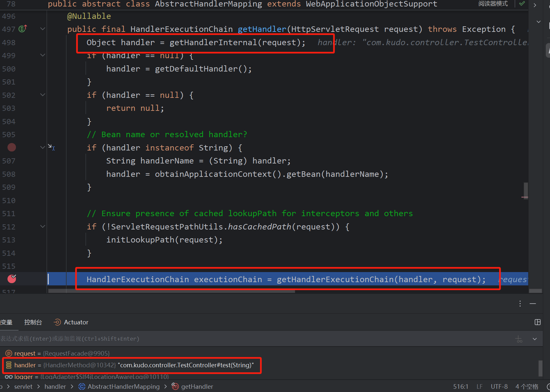Fold the if block at line 502
Viewport: 550px width, 392px height.
(43, 95)
